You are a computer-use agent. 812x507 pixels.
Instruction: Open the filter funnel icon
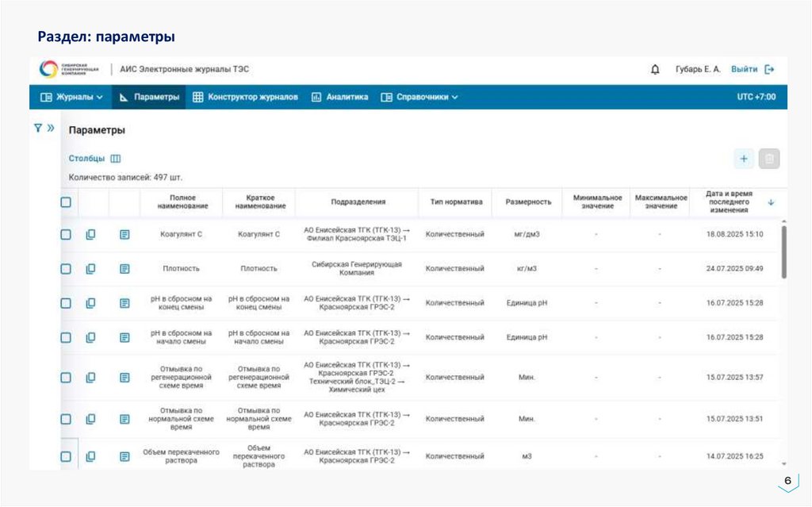pos(38,128)
